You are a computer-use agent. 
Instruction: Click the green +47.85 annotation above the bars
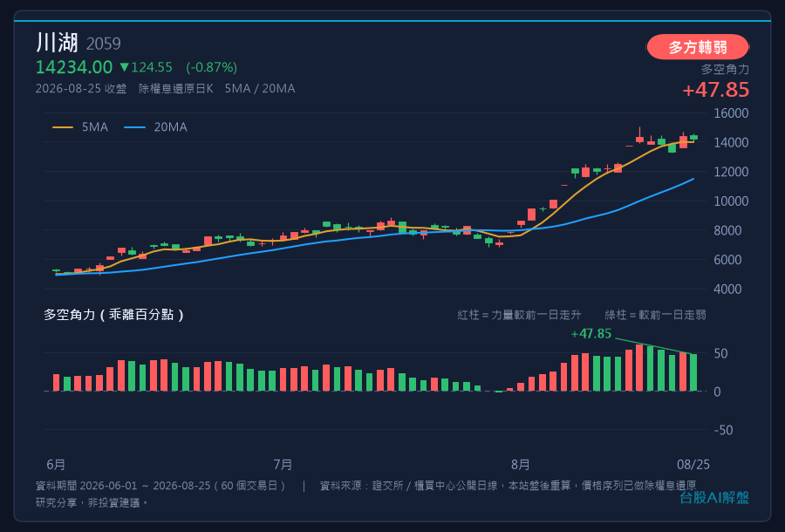click(x=591, y=334)
